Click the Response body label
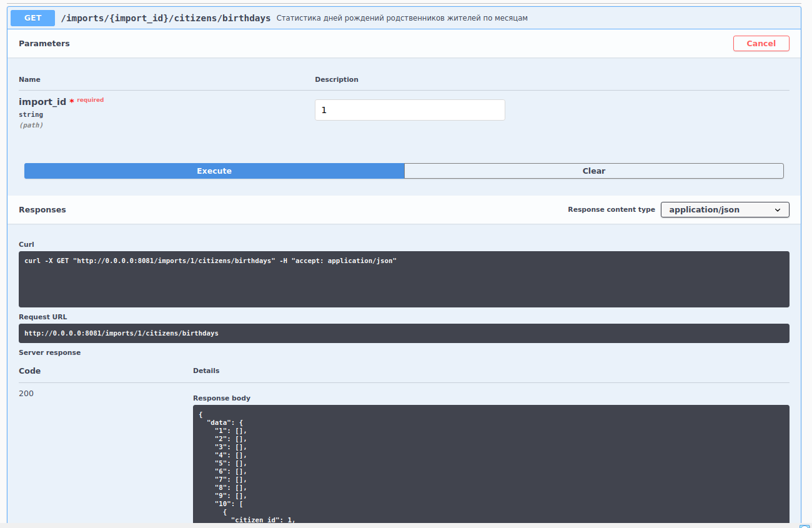Screen dimensions: 812x528 tap(222, 398)
